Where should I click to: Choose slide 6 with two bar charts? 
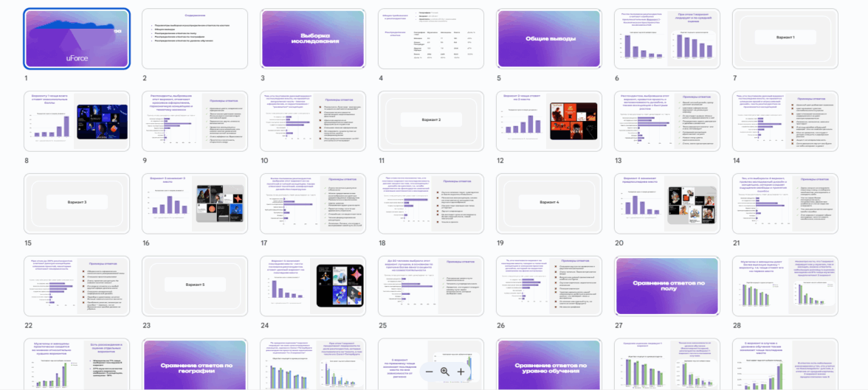tap(667, 39)
